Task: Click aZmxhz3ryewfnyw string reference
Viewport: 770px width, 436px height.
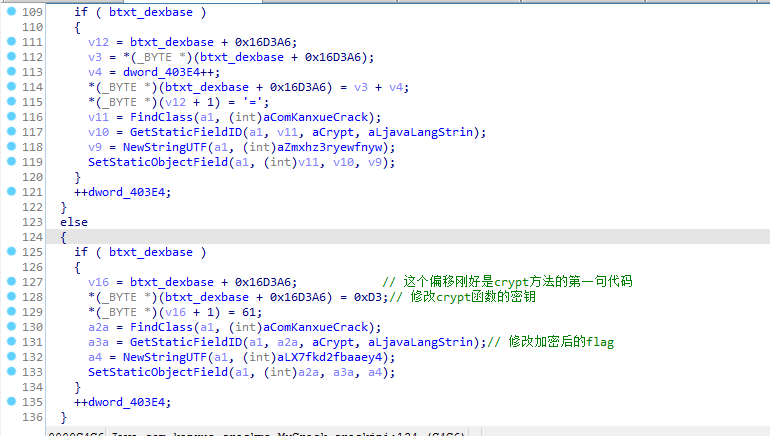Action: [x=330, y=147]
